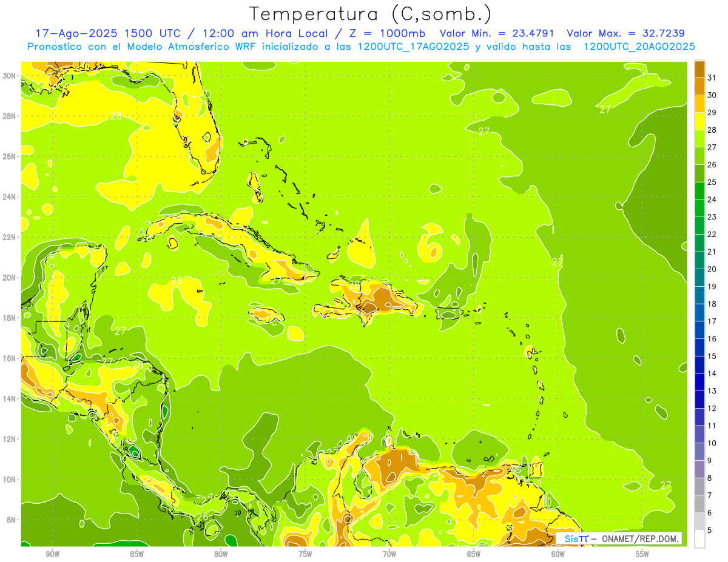Click the 24N latitude axis label
Viewport: 728px width, 562px height.
pyautogui.click(x=10, y=197)
